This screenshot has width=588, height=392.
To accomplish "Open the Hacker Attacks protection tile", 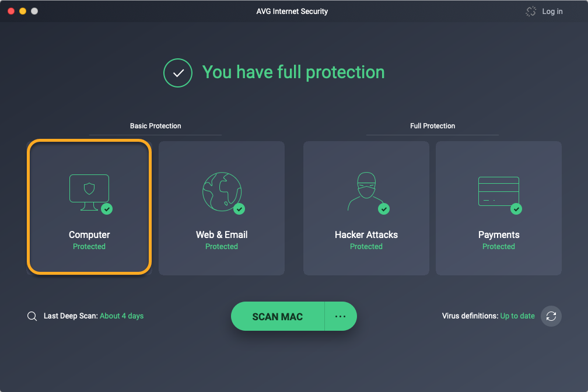I will click(366, 208).
